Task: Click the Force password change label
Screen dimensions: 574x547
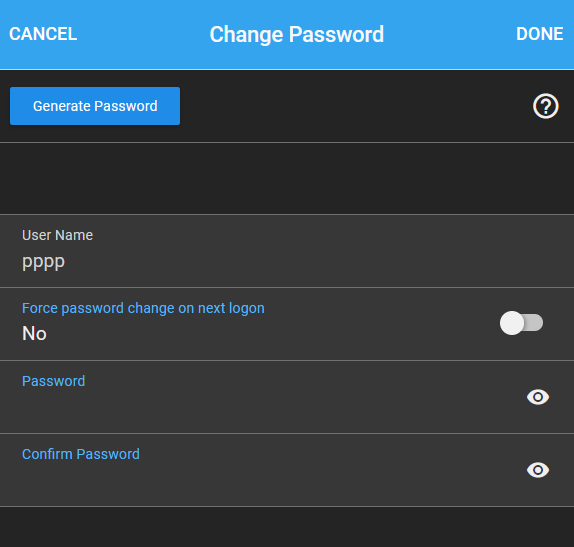Action: [x=143, y=308]
